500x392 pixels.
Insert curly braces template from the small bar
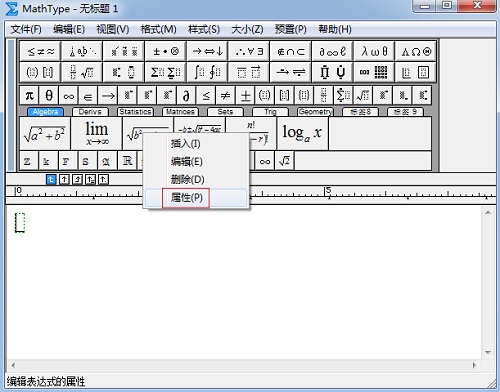(x=304, y=96)
